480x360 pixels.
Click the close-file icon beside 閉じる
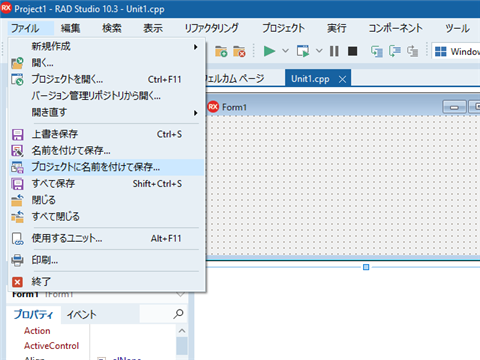coord(17,200)
